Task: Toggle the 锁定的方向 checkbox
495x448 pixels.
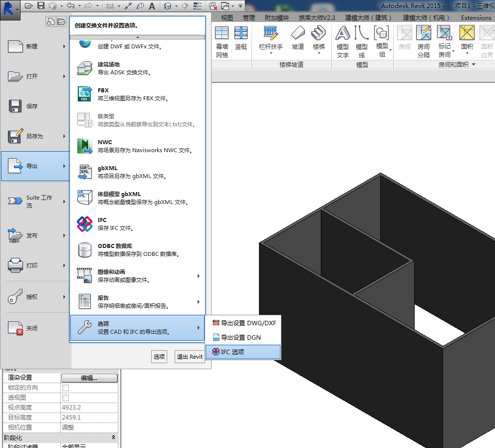Action: (x=66, y=388)
